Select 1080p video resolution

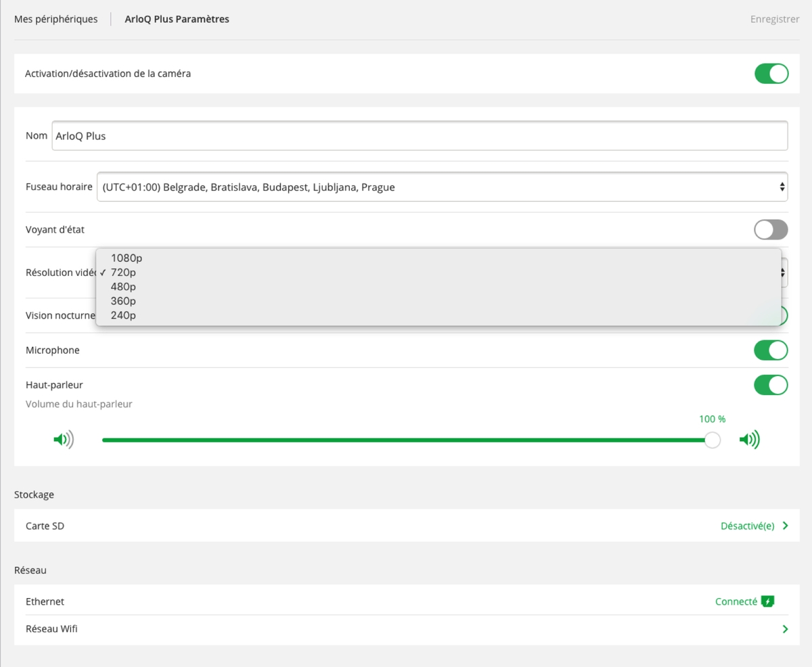[438, 258]
